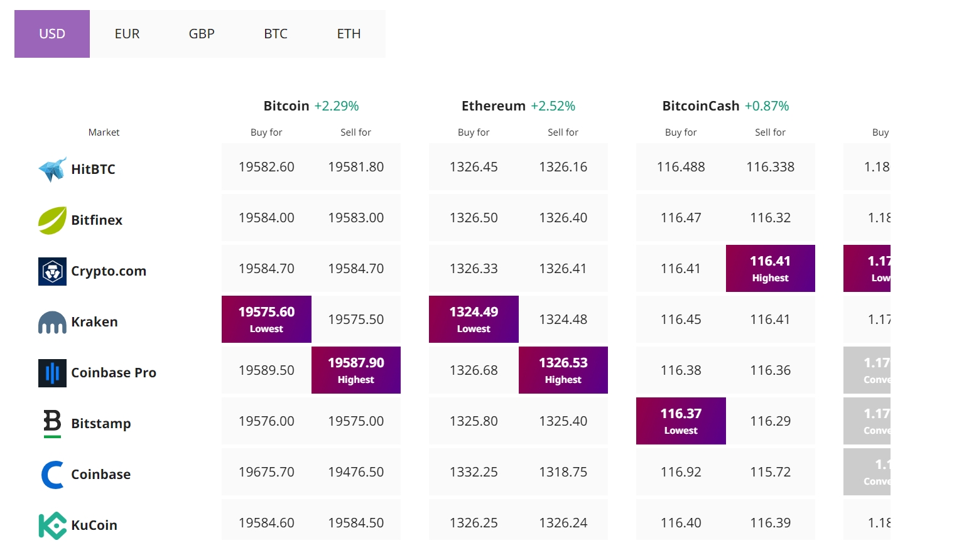Select the GBP currency tab
This screenshot has height=560, width=959.
(202, 34)
